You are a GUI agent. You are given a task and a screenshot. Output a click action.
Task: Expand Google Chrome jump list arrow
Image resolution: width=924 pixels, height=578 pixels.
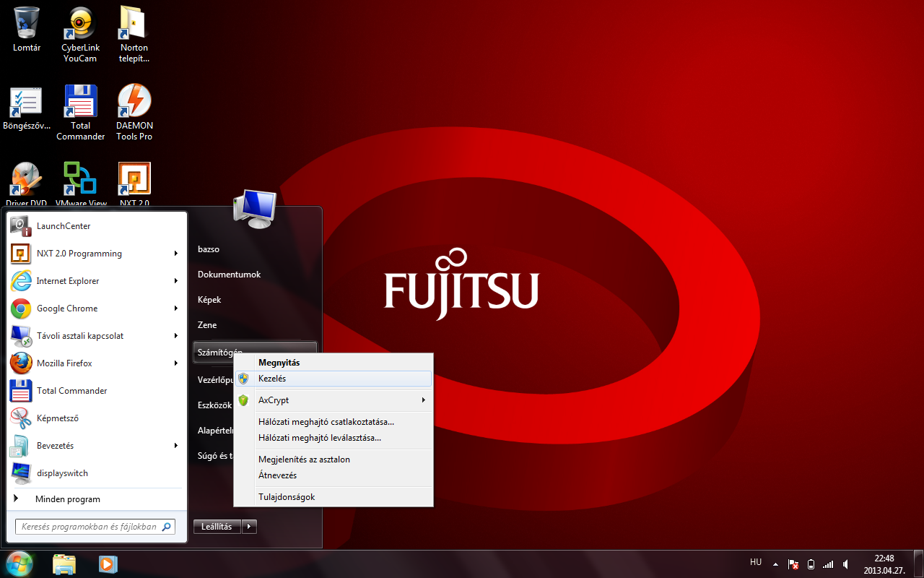pyautogui.click(x=176, y=309)
